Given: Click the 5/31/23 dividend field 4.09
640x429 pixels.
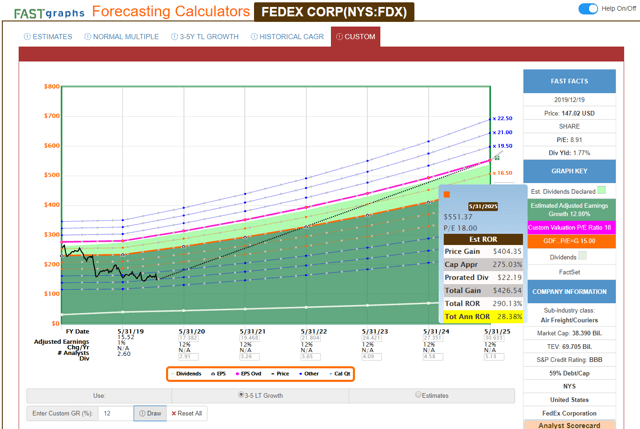Looking at the screenshot, I should tap(371, 357).
